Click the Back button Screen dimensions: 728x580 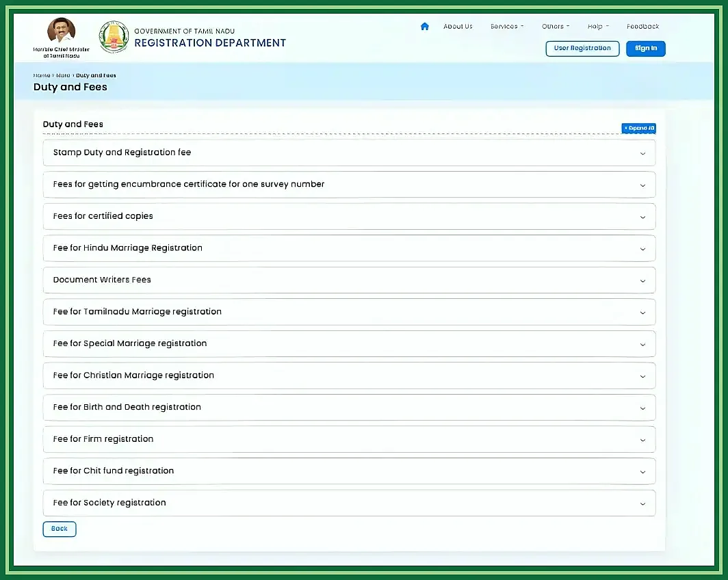[60, 529]
